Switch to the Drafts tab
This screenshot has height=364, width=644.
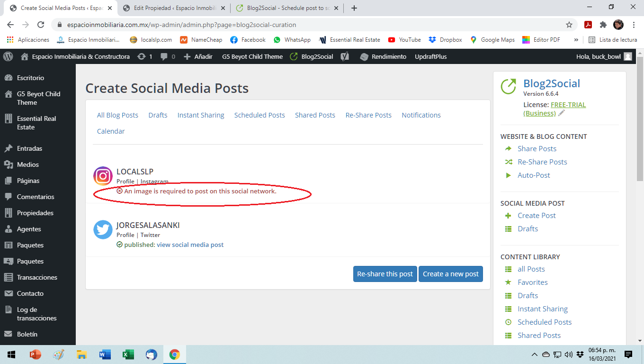coord(158,115)
